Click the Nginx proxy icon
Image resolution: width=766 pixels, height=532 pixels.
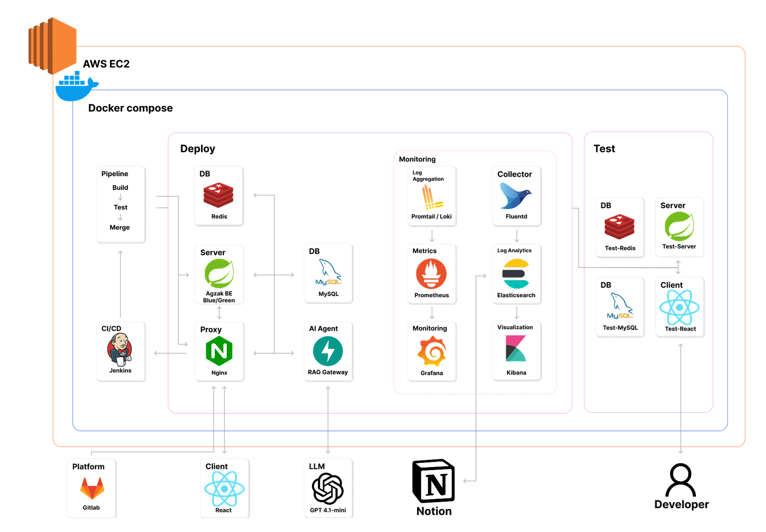click(219, 351)
